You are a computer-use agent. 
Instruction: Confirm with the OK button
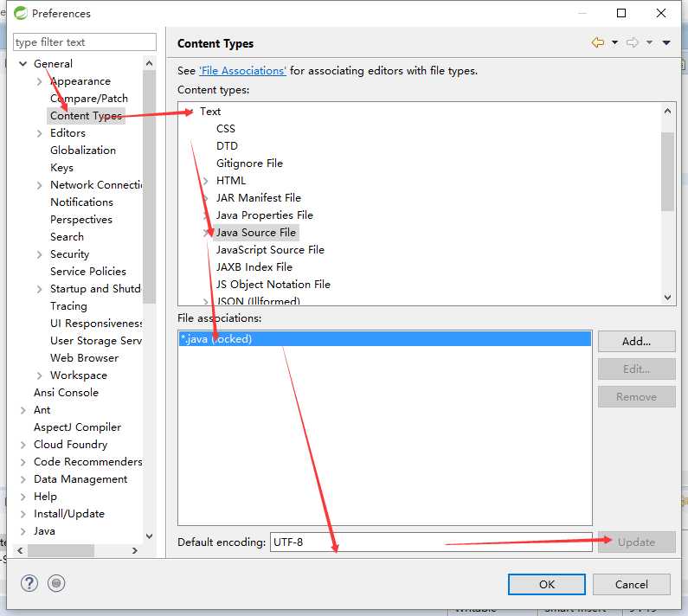(547, 584)
